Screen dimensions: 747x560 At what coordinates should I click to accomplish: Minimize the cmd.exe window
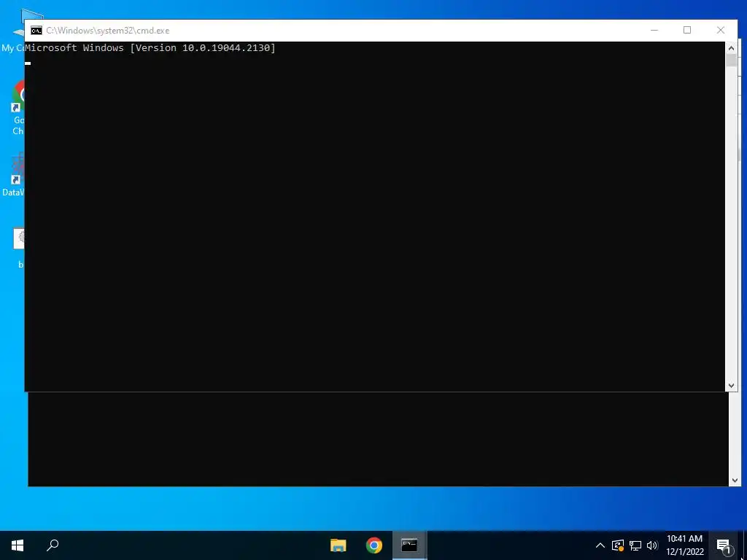click(x=654, y=30)
